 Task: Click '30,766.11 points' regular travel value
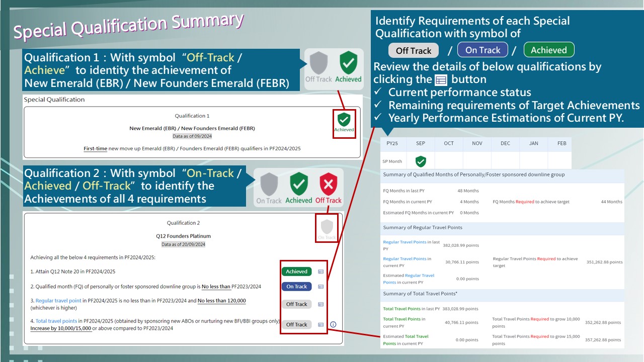coord(462,262)
